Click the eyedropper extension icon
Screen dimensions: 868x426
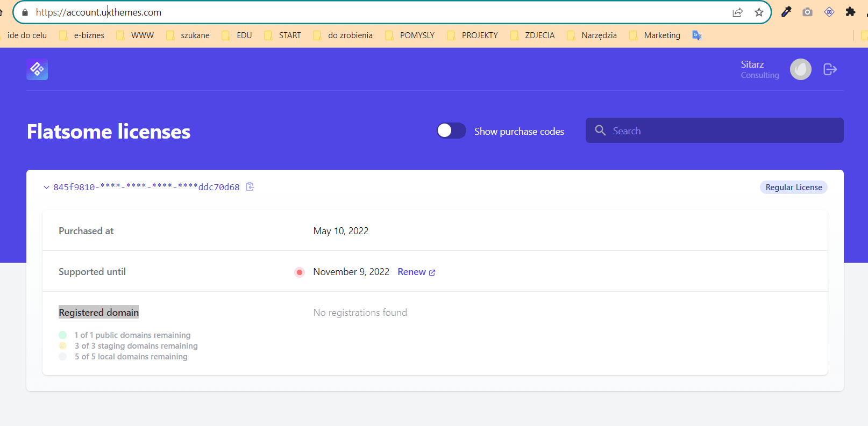pyautogui.click(x=786, y=12)
